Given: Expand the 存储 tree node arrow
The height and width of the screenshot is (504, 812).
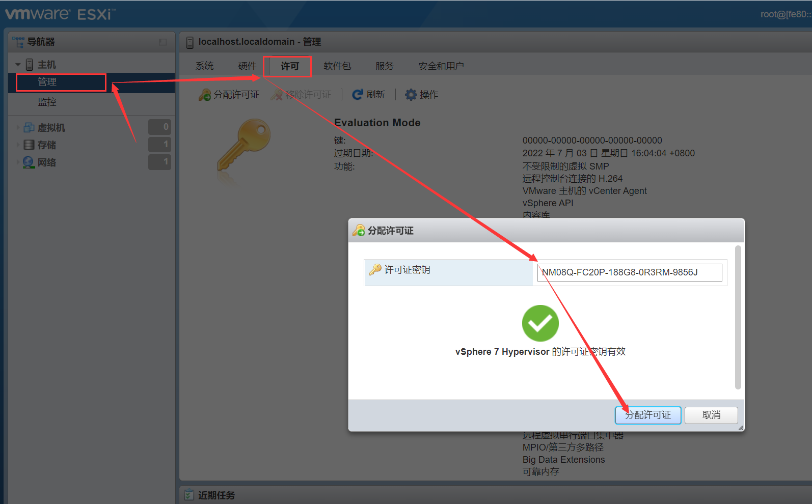Looking at the screenshot, I should click(x=18, y=145).
